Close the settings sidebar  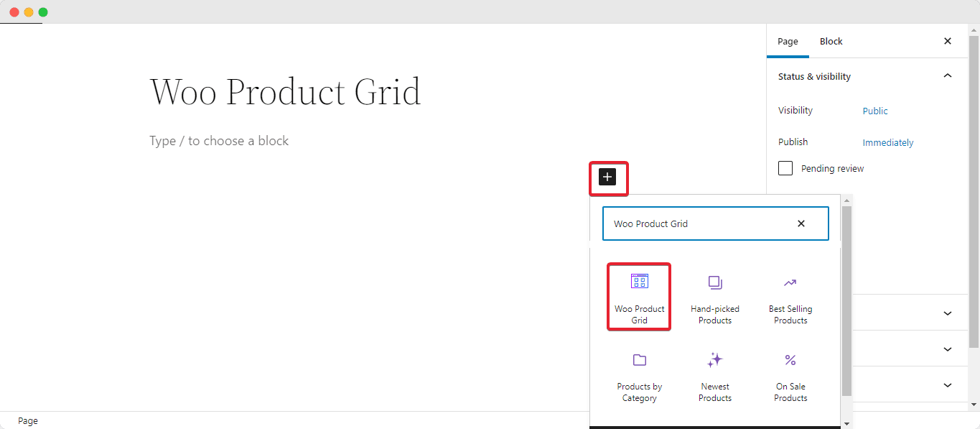[x=948, y=41]
